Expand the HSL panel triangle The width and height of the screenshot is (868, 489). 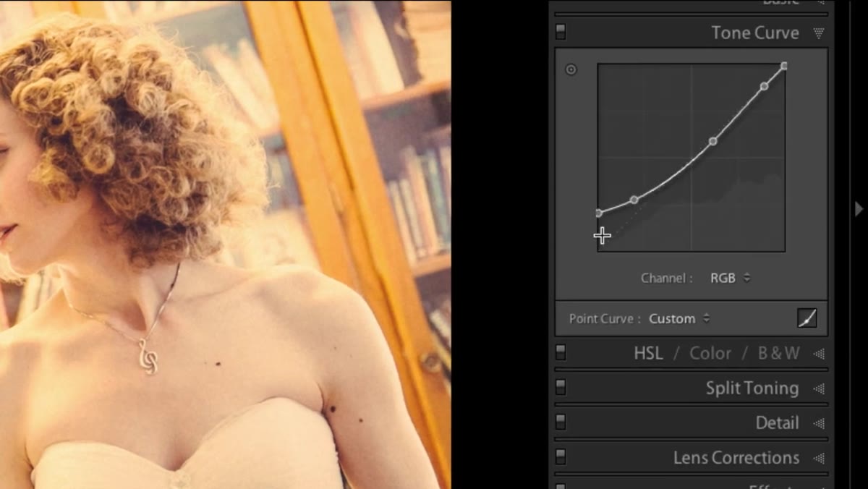pos(819,354)
